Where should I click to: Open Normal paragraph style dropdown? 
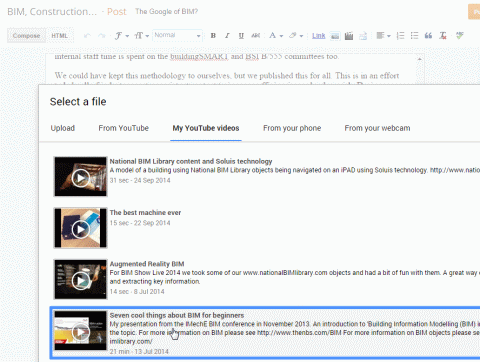pyautogui.click(x=177, y=35)
